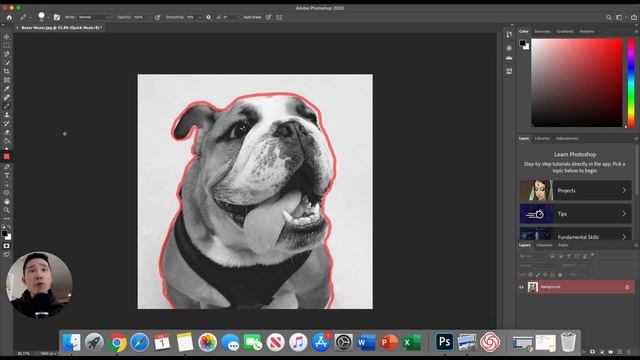
Task: Open Microsoft Word from the Dock
Action: pyautogui.click(x=366, y=342)
